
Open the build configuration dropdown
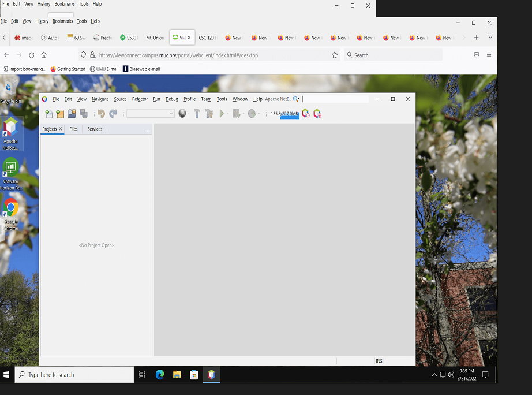150,113
